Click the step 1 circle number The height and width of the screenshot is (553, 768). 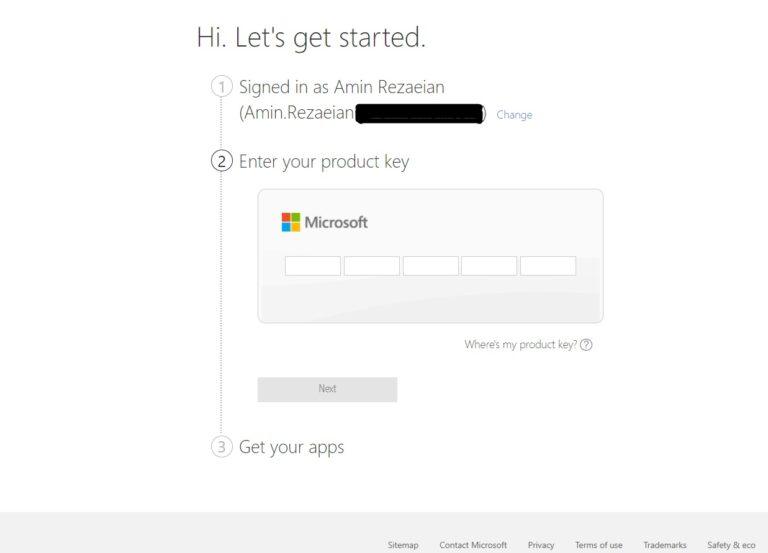pos(221,87)
